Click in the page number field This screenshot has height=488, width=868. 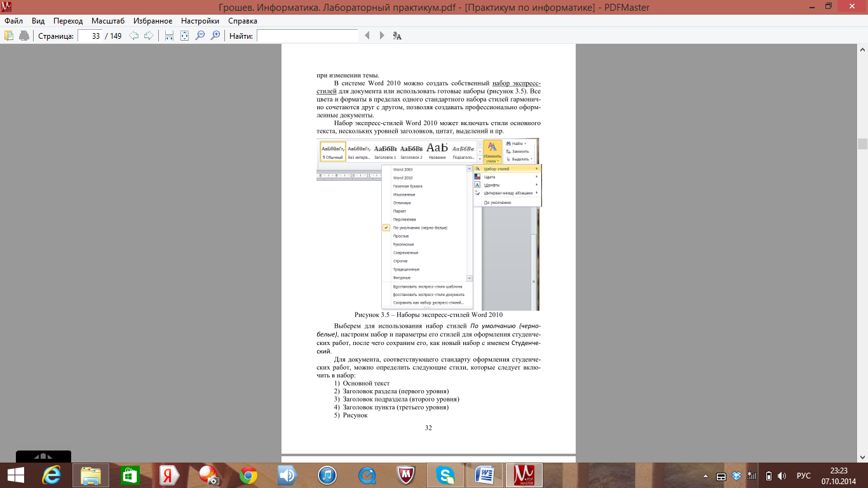tap(90, 36)
